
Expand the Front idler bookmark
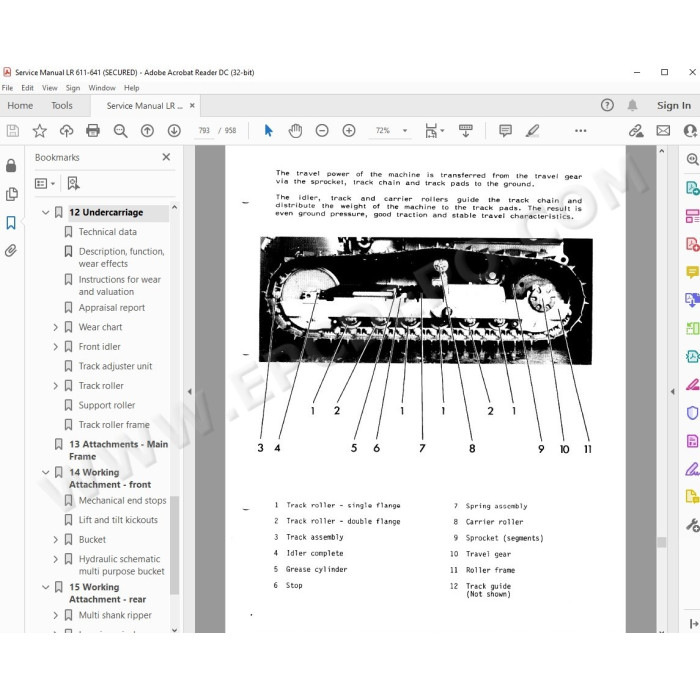55,347
